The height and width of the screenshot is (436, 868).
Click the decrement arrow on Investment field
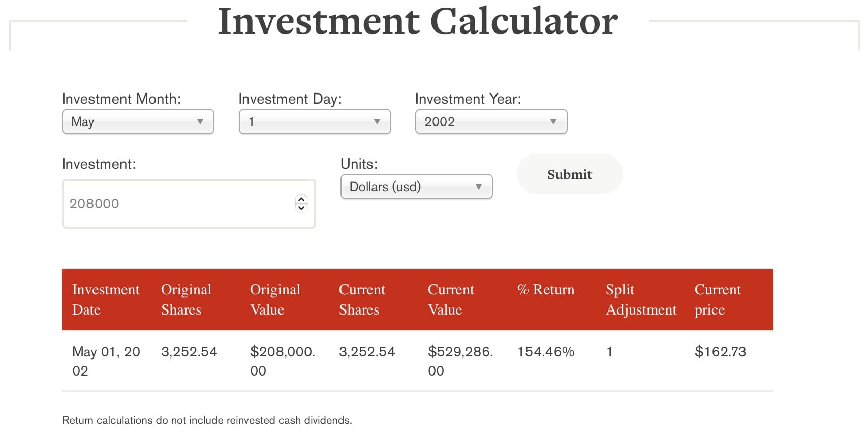pyautogui.click(x=301, y=208)
